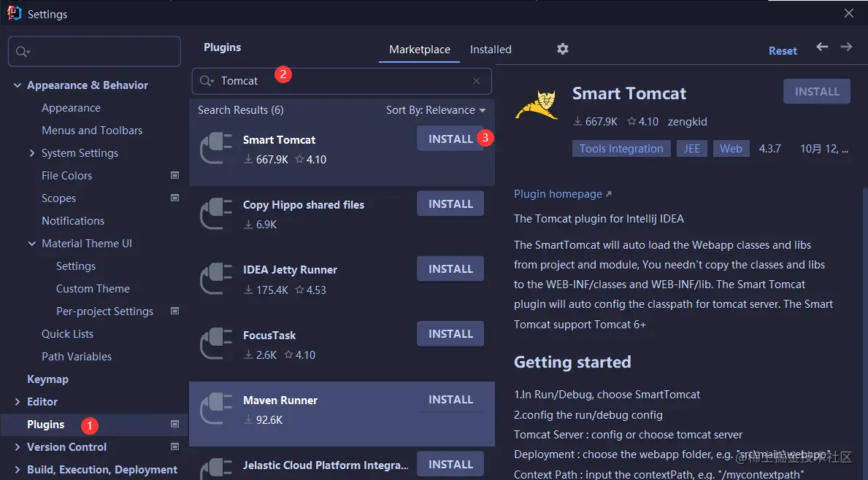Select Plugins in the settings tree
This screenshot has width=868, height=480.
tap(45, 424)
